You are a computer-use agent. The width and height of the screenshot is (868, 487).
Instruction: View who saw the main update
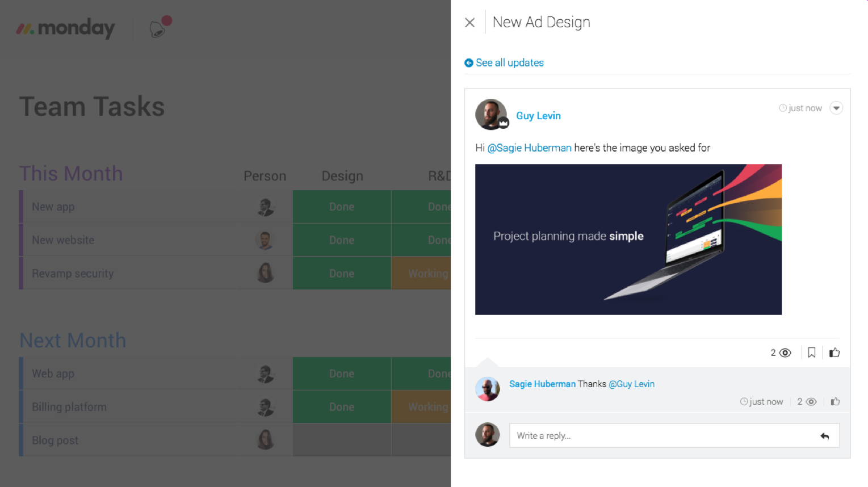pyautogui.click(x=781, y=353)
